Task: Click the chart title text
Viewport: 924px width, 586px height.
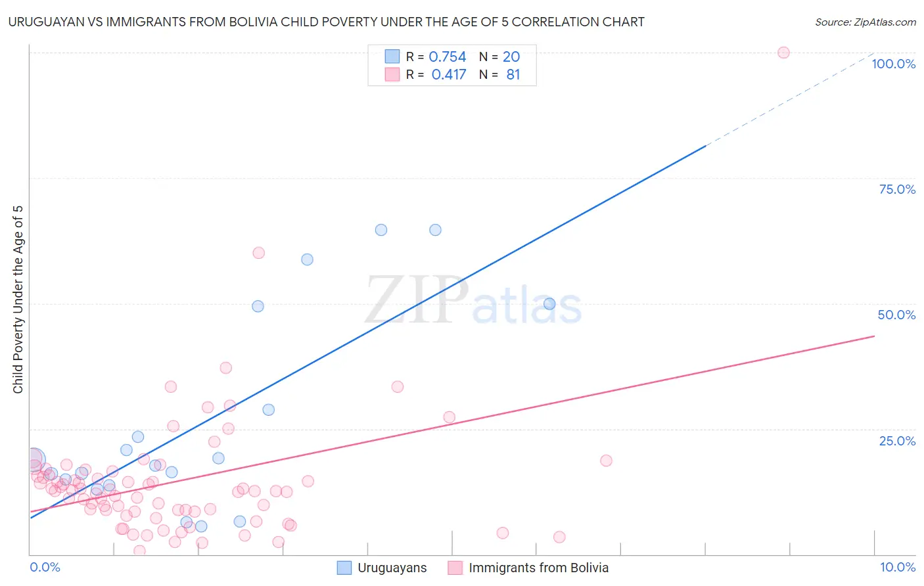Action: pos(326,22)
